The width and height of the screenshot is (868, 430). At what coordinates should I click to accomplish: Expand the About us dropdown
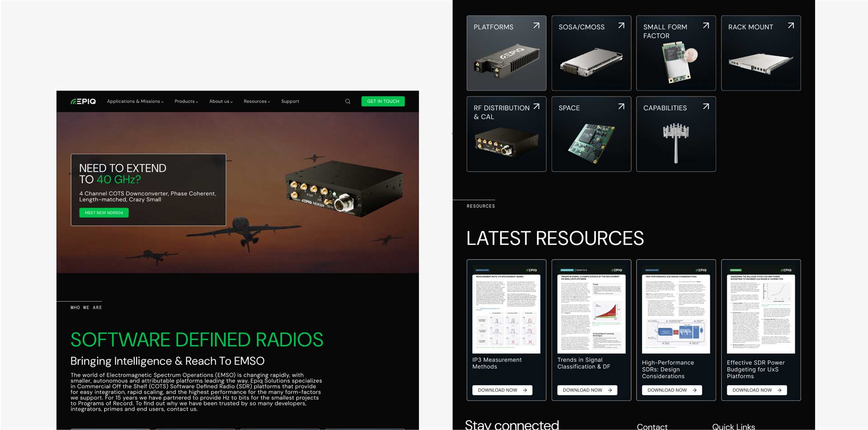pos(221,102)
